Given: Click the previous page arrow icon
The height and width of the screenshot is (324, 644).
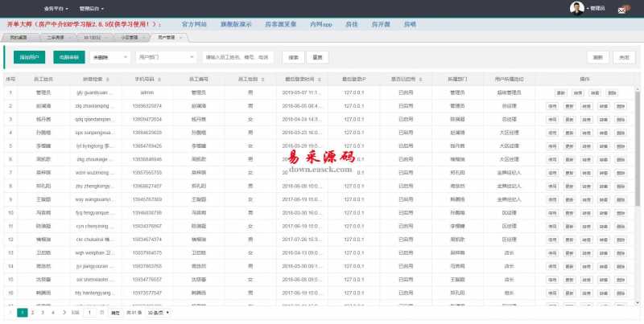Looking at the screenshot, I should [x=12, y=312].
